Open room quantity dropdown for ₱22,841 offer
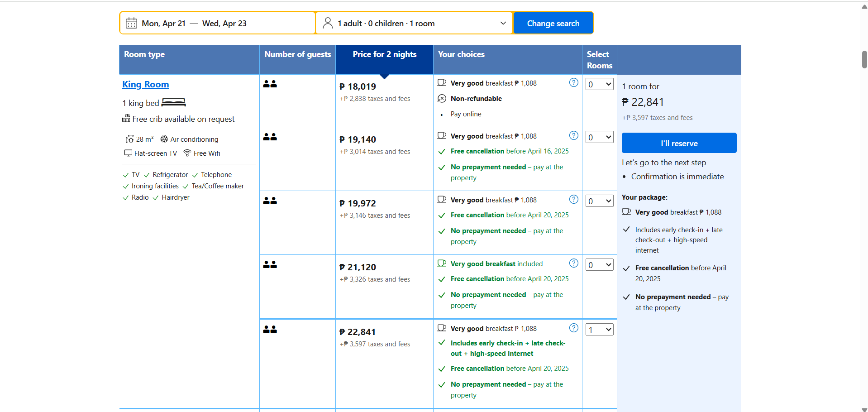The image size is (868, 412). pos(599,330)
